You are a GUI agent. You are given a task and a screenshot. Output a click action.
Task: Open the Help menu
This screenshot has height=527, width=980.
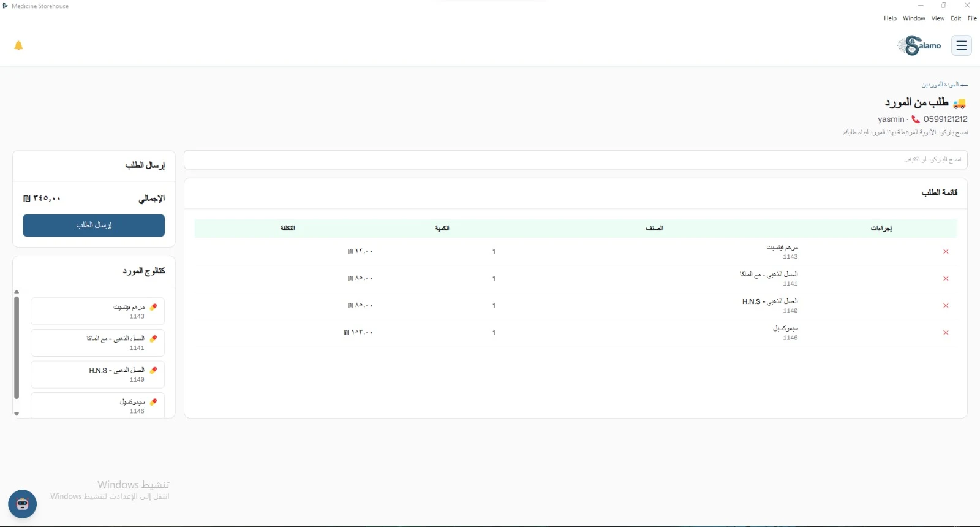(890, 18)
